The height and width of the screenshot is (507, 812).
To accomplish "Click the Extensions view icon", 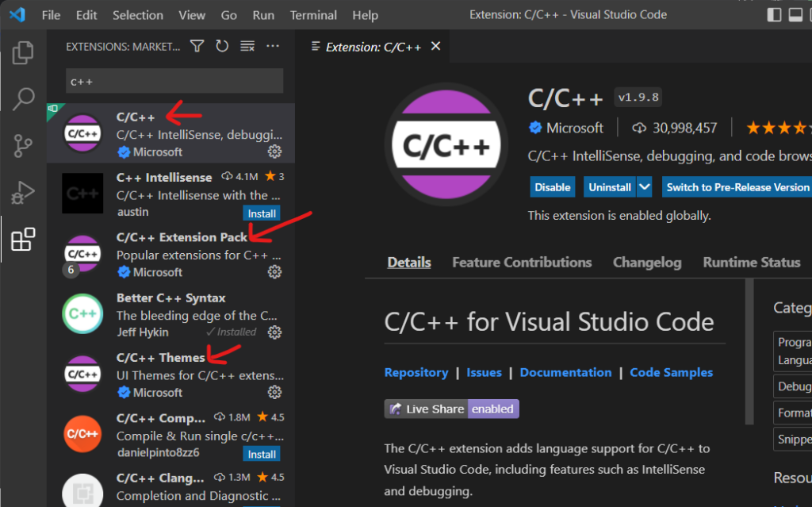I will (x=23, y=239).
